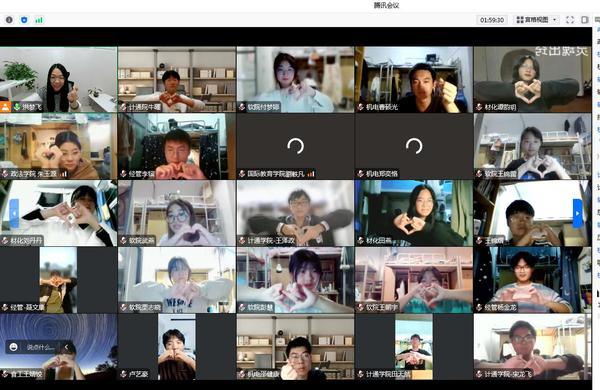Click muted mic icon on 经管-聂文康 tile
600x390 pixels.
5,307
